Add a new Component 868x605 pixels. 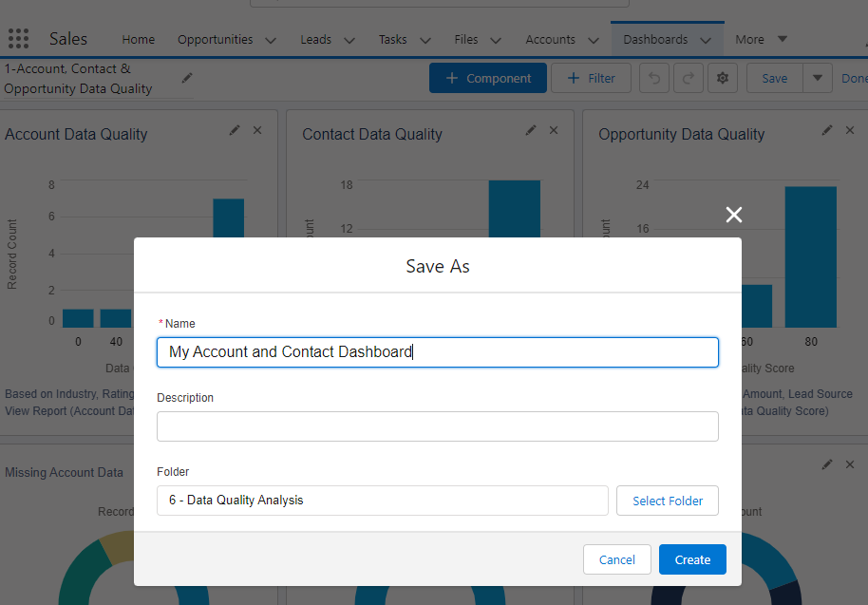coord(488,78)
